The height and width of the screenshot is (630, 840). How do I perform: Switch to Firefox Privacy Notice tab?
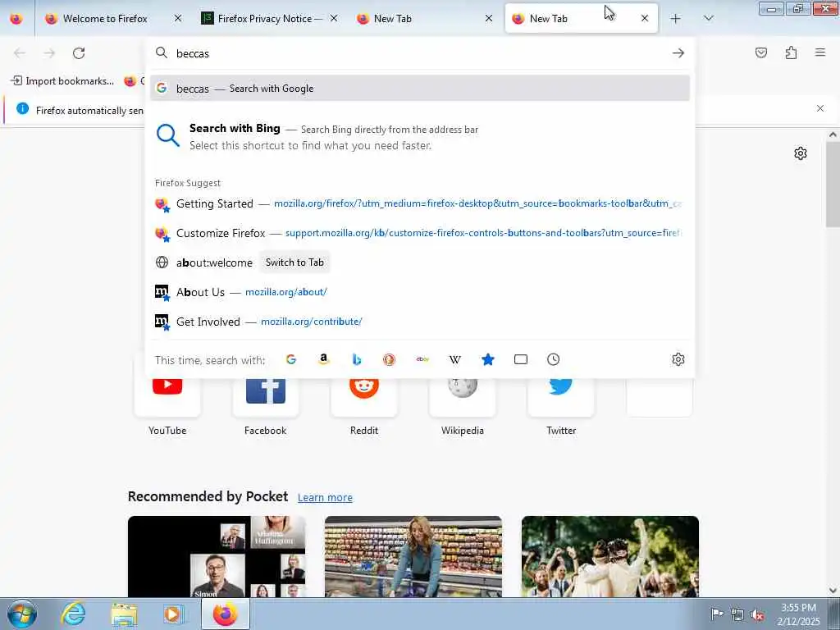[x=263, y=18]
